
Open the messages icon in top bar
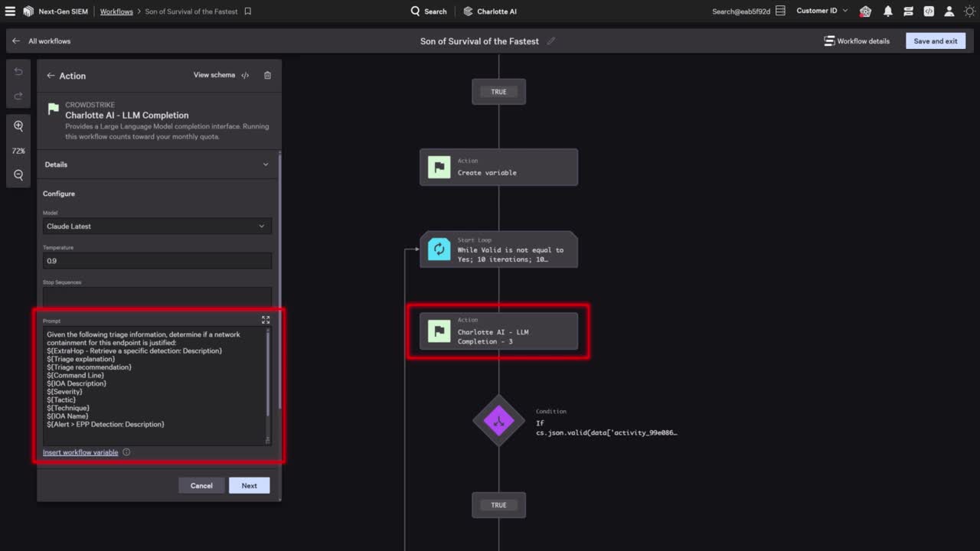pos(908,11)
